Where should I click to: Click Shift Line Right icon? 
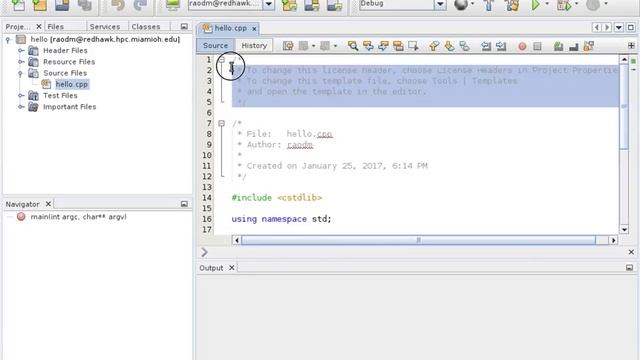point(501,46)
